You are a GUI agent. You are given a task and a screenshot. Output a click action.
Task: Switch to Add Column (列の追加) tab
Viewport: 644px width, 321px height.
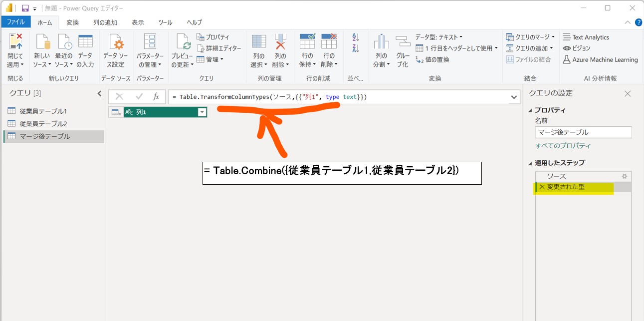click(x=105, y=22)
